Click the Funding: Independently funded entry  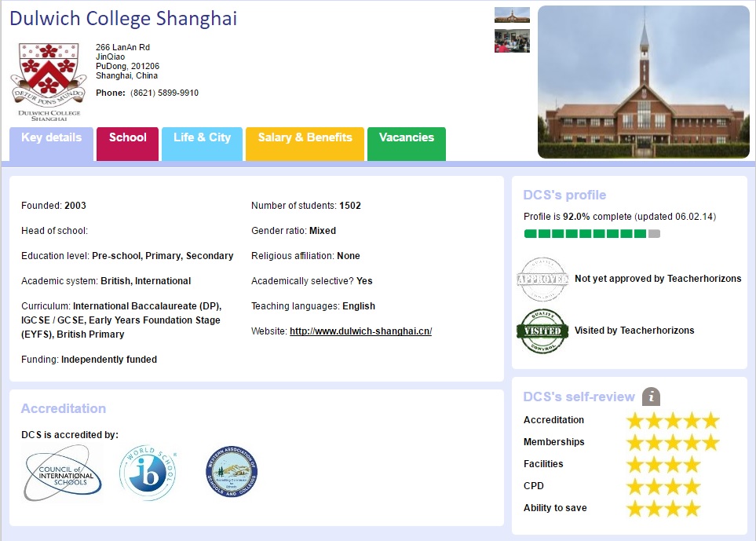(x=89, y=360)
